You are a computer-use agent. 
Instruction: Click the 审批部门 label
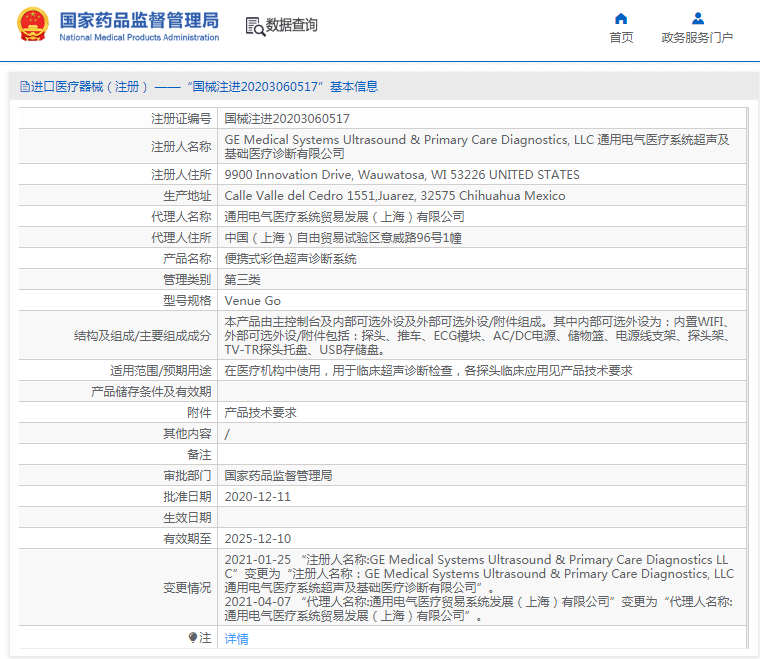coord(187,476)
